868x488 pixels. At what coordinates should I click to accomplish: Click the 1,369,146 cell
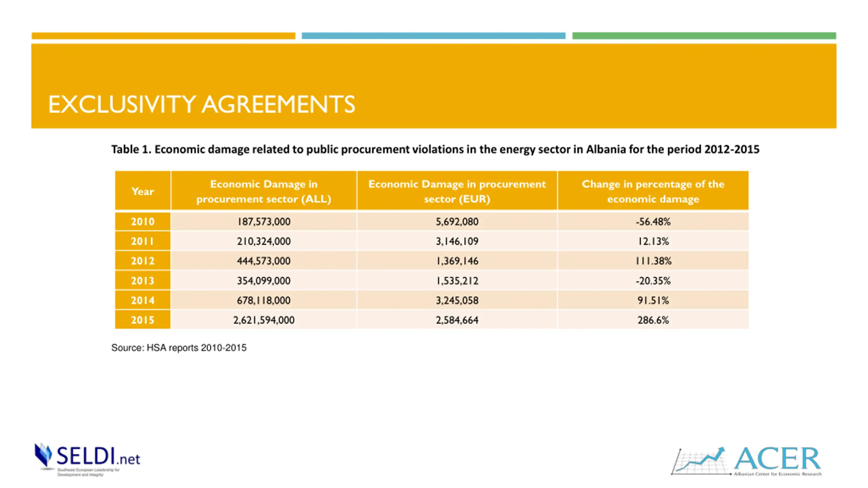[x=457, y=261]
